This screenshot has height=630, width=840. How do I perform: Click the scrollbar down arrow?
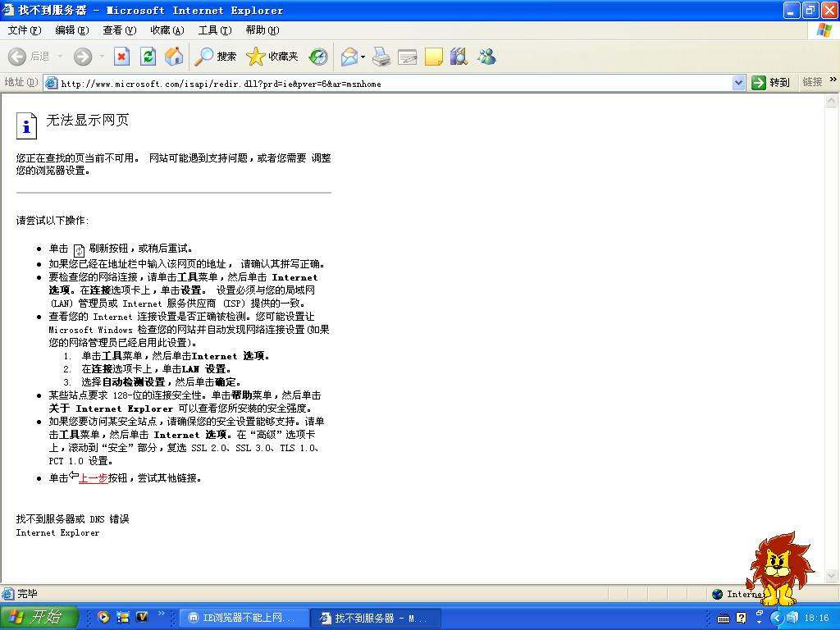pos(832,576)
